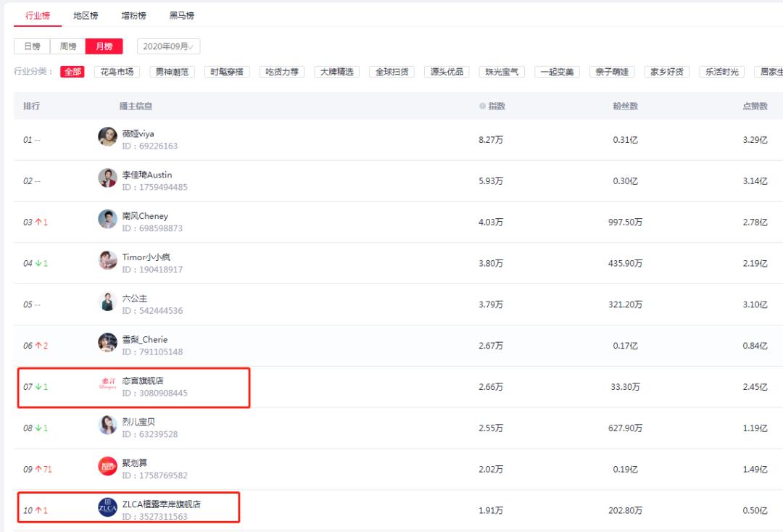This screenshot has width=783, height=532.
Task: Switch to the 地区榜 tab
Action: 86,15
